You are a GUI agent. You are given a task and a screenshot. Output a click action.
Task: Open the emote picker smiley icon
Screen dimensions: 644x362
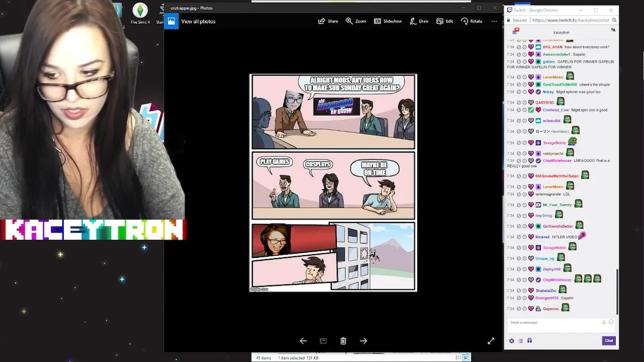(611, 322)
